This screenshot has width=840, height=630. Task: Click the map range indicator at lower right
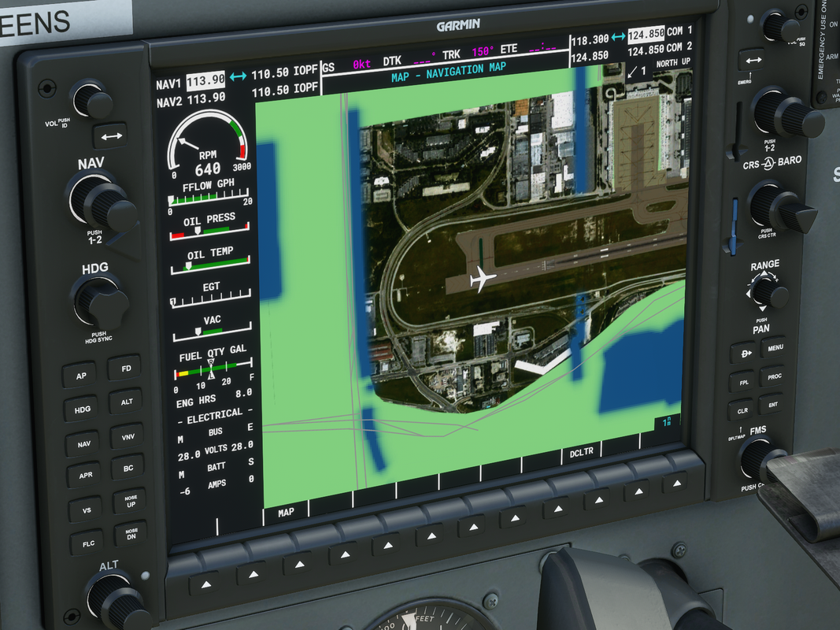point(667,421)
